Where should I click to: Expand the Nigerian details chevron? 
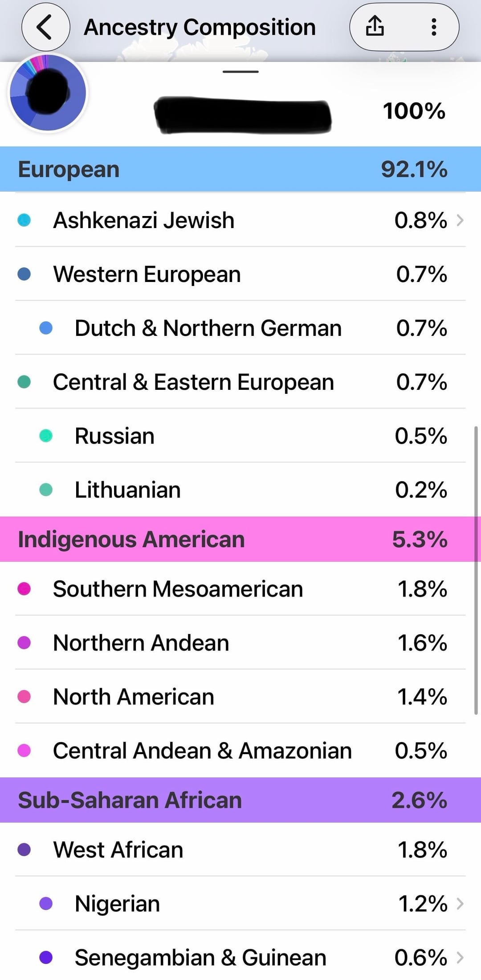pos(461,903)
